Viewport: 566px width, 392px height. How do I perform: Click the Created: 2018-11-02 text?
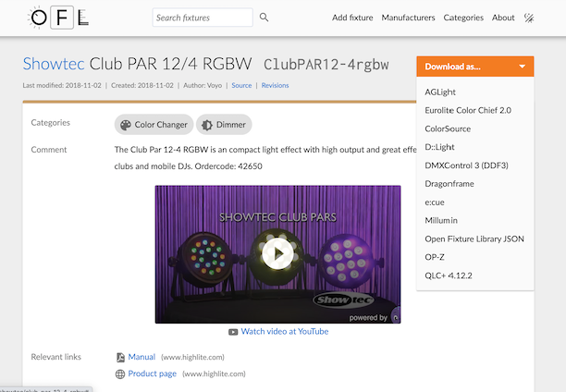tap(142, 86)
